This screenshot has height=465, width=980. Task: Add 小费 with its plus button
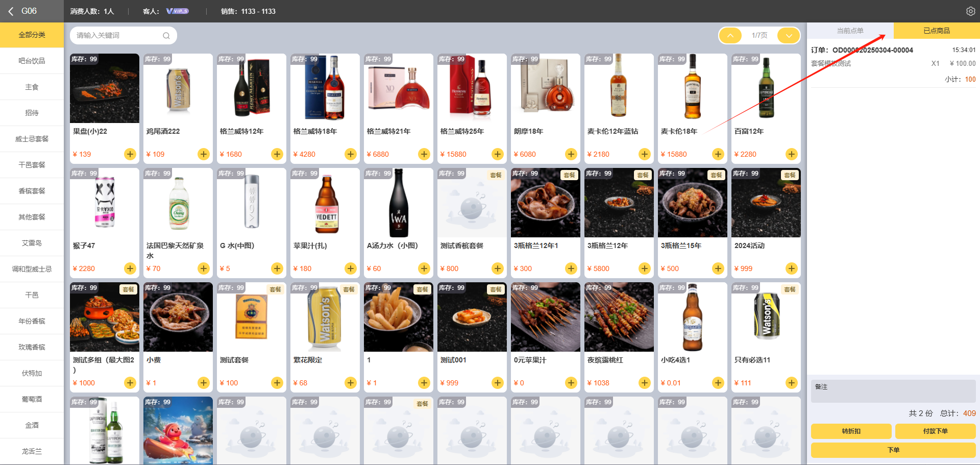pyautogui.click(x=204, y=383)
